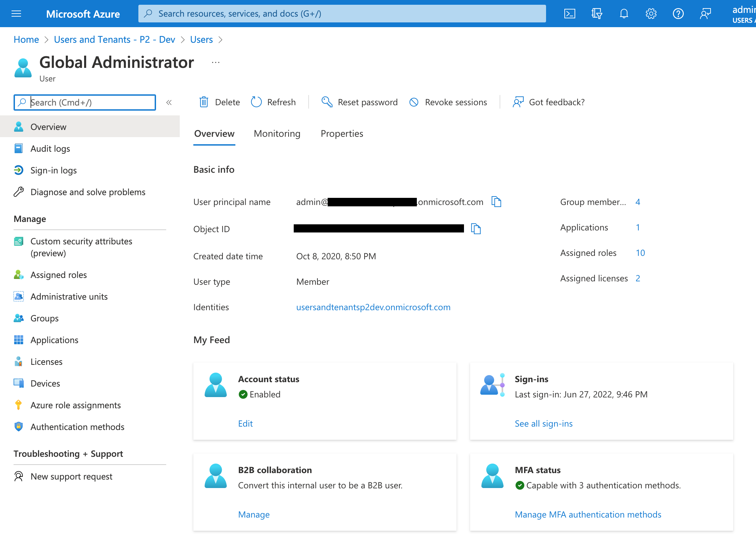Image resolution: width=756 pixels, height=543 pixels.
Task: Click the New support request icon
Action: point(19,476)
